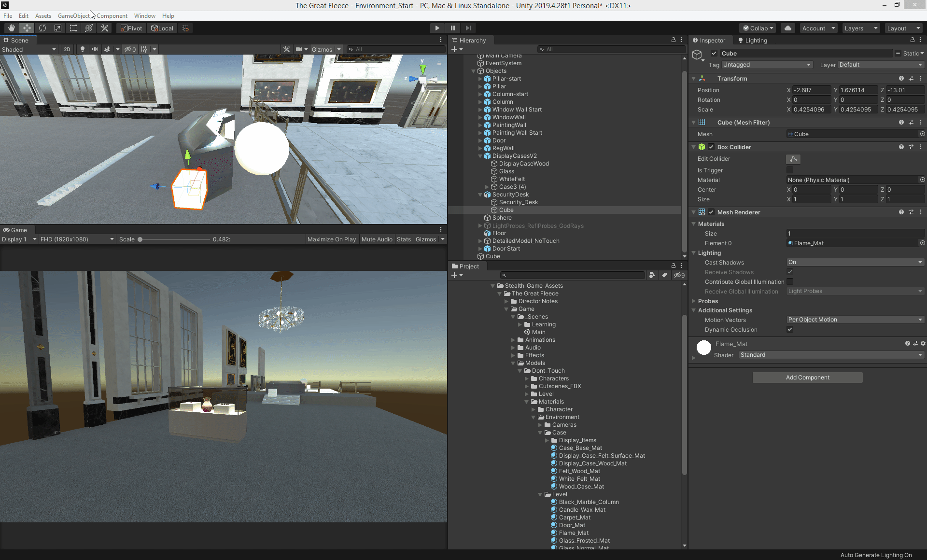Open the Assets menu
Screen dimensions: 927x560
[x=43, y=15]
